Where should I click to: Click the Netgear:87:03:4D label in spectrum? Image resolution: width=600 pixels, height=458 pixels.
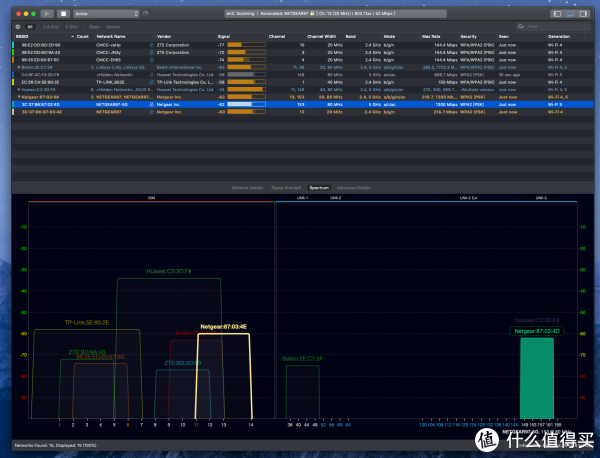click(537, 331)
